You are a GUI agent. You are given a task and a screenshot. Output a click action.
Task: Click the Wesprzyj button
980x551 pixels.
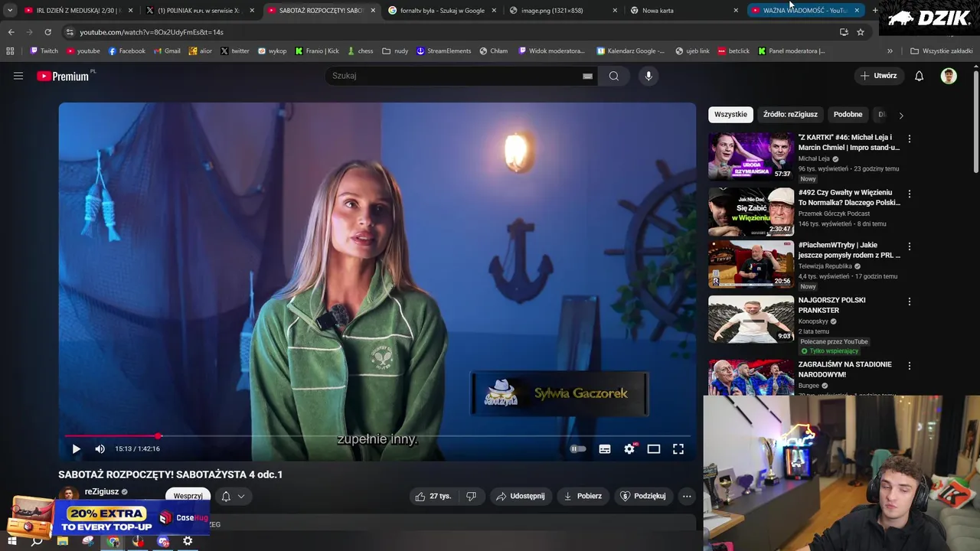tap(188, 496)
